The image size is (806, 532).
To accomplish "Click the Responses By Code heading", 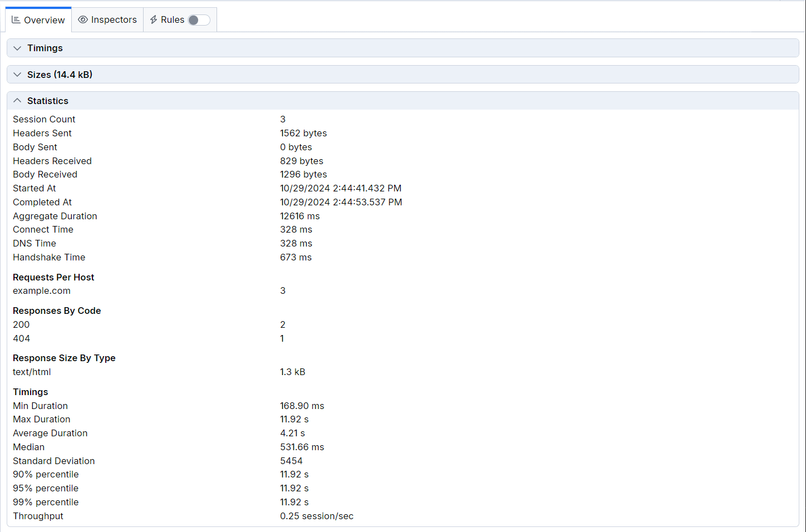I will [x=57, y=311].
